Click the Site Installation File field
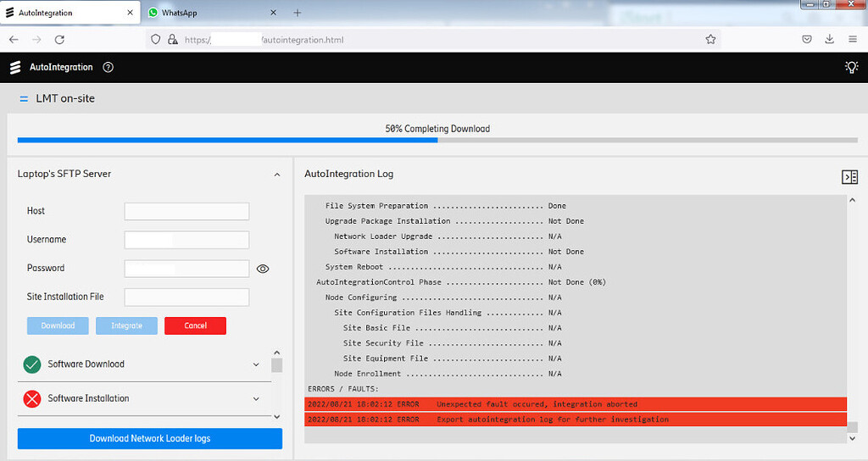Image resolution: width=868 pixels, height=461 pixels. click(186, 297)
